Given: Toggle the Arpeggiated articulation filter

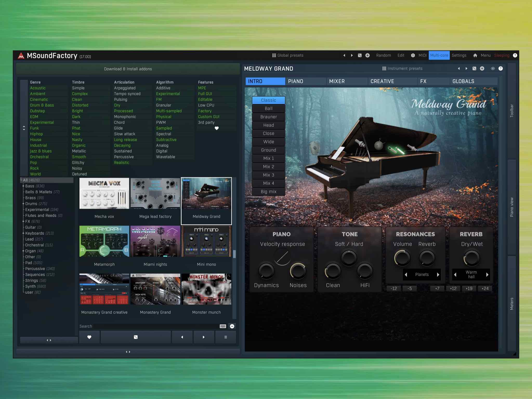Looking at the screenshot, I should coord(125,88).
